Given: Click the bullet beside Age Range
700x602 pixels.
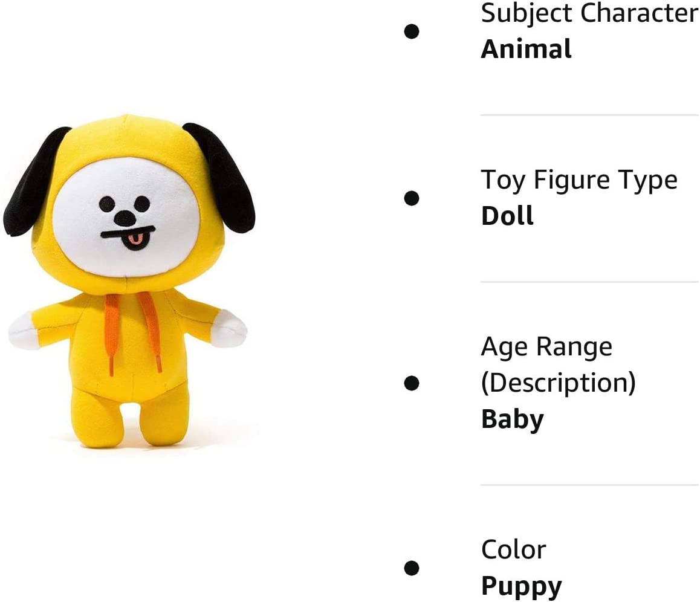Looking at the screenshot, I should click(412, 383).
